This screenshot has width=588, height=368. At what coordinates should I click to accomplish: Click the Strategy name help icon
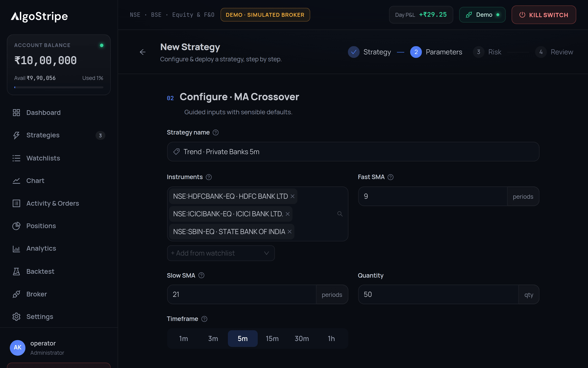[x=216, y=132]
